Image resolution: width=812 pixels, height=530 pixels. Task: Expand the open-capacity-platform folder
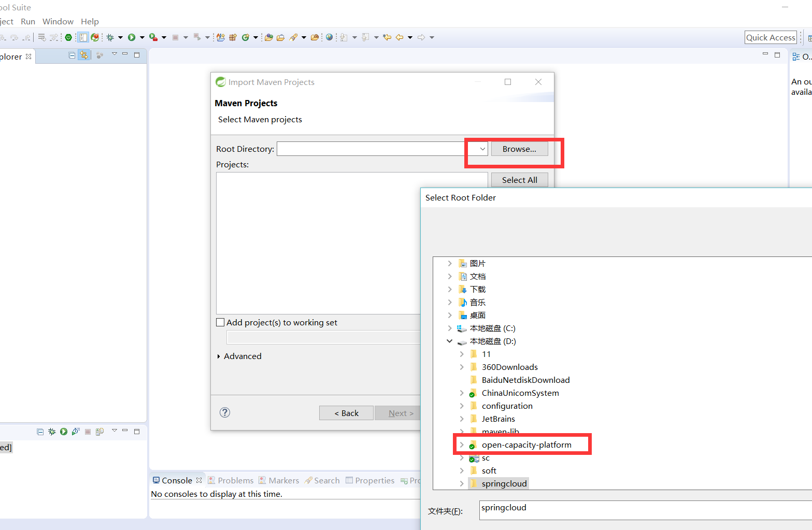pos(462,445)
